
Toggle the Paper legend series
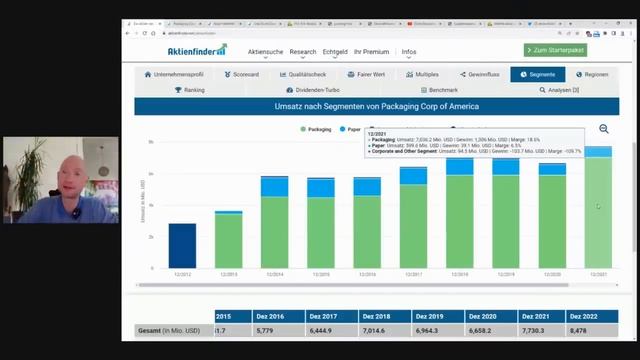point(350,129)
